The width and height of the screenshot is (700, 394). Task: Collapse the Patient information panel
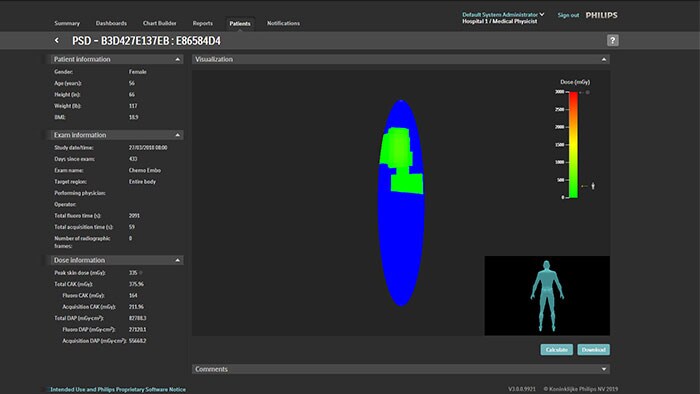(x=178, y=59)
